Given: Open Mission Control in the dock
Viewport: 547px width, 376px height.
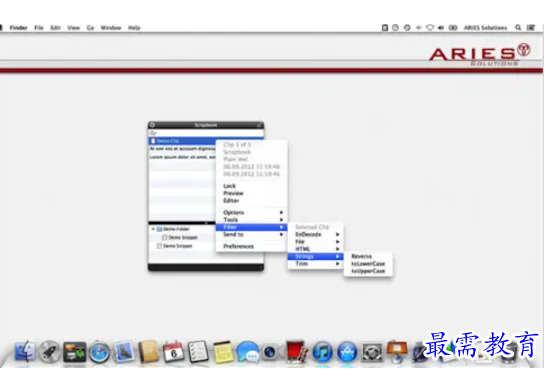Looking at the screenshot, I should coord(74,351).
